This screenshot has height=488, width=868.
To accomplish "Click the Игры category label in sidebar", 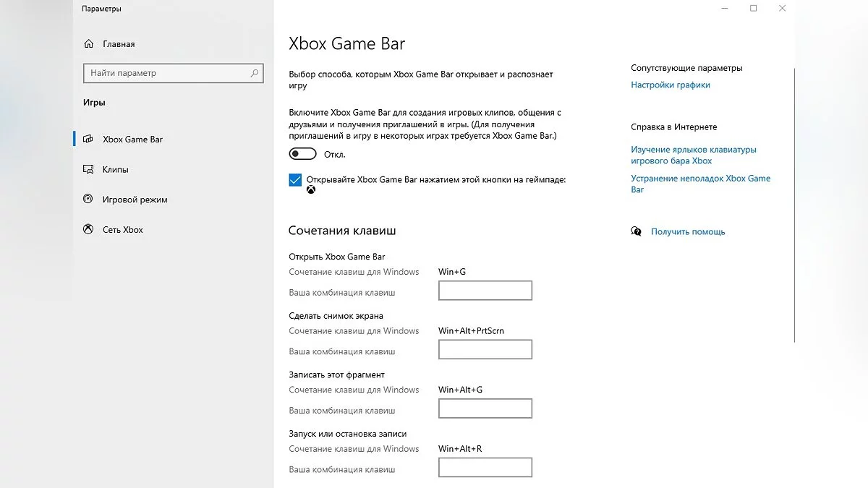I will coord(94,103).
